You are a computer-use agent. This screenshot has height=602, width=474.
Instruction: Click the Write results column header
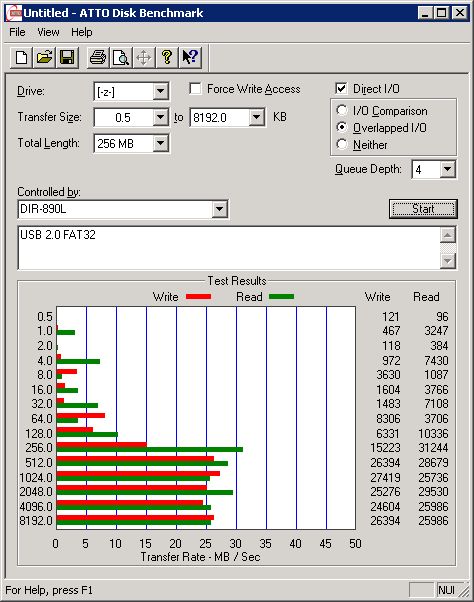click(378, 297)
